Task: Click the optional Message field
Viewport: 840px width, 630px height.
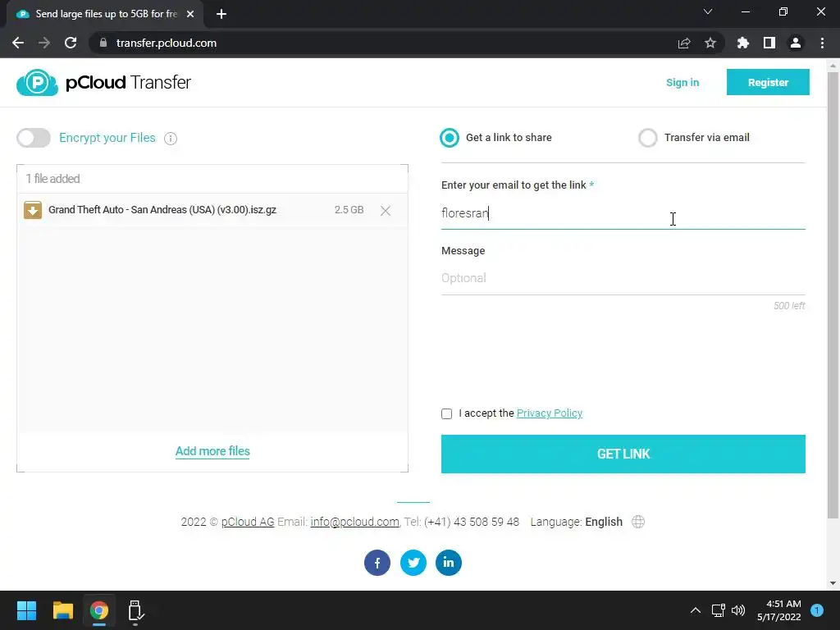Action: point(623,278)
